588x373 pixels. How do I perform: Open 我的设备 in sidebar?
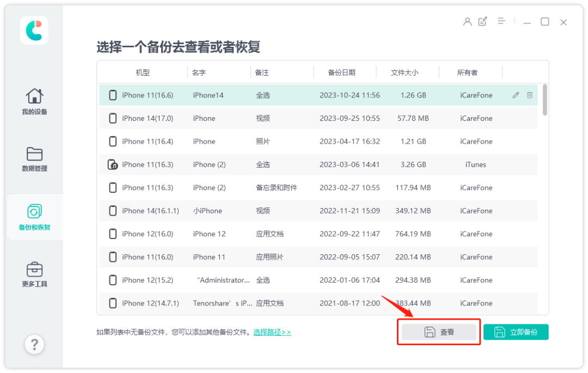click(34, 102)
